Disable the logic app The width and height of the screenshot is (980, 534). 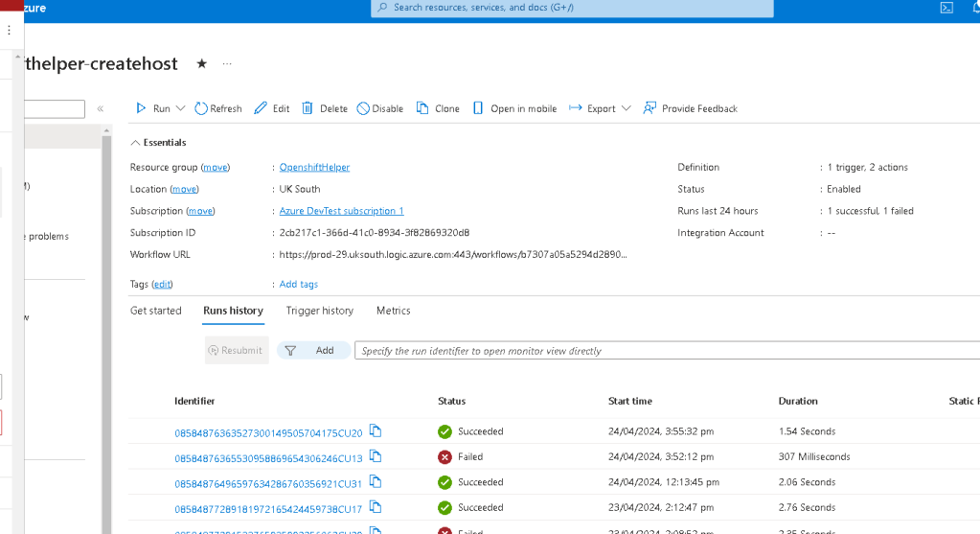coord(380,108)
